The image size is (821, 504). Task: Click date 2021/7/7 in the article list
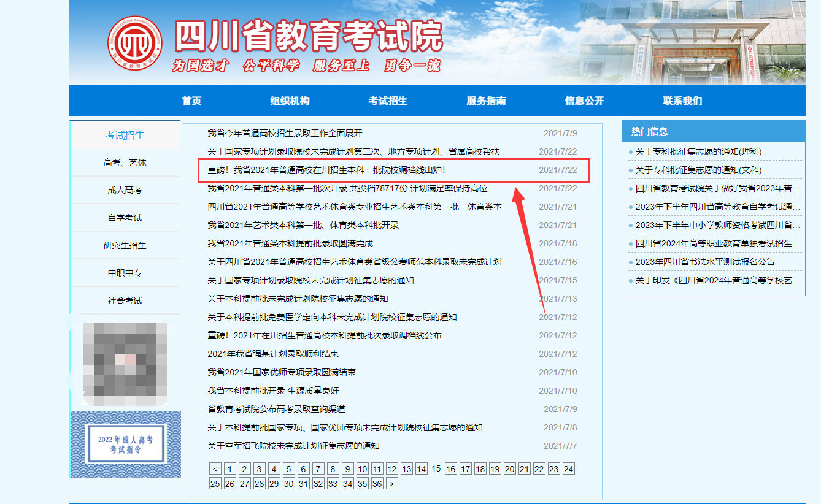tap(560, 446)
